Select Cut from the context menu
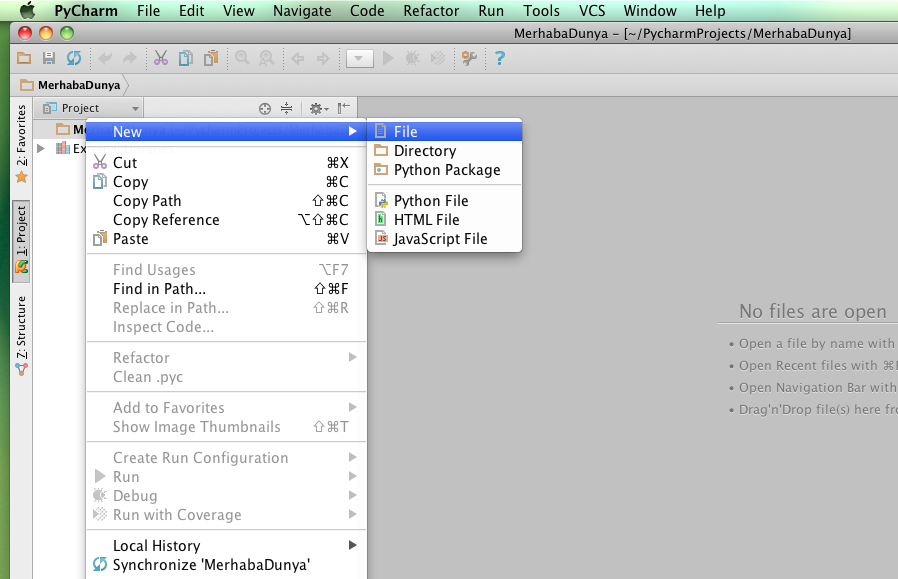898x579 pixels. (226, 163)
